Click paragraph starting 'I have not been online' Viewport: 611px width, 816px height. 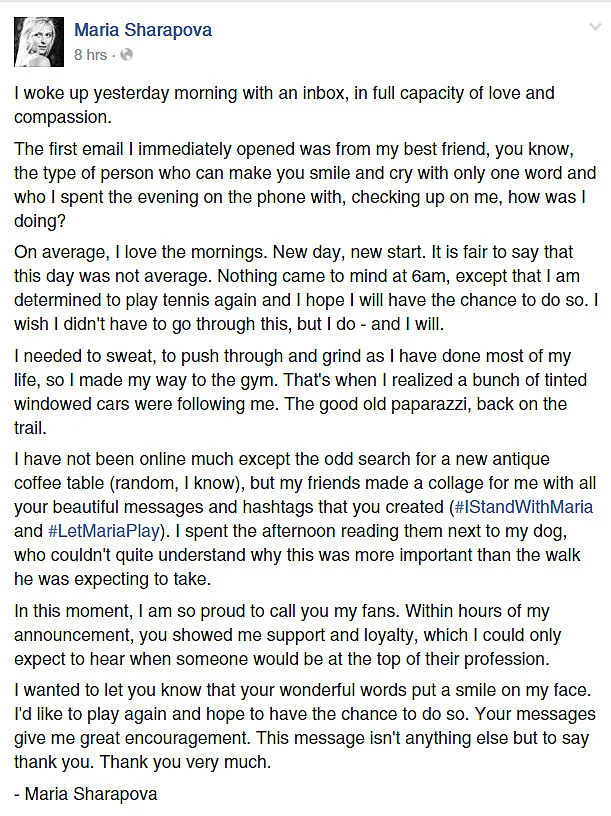click(x=305, y=519)
